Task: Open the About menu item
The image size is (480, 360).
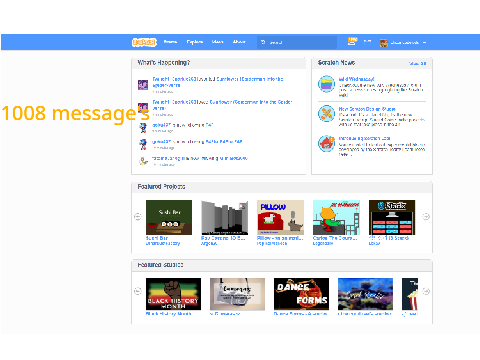Action: coord(239,42)
